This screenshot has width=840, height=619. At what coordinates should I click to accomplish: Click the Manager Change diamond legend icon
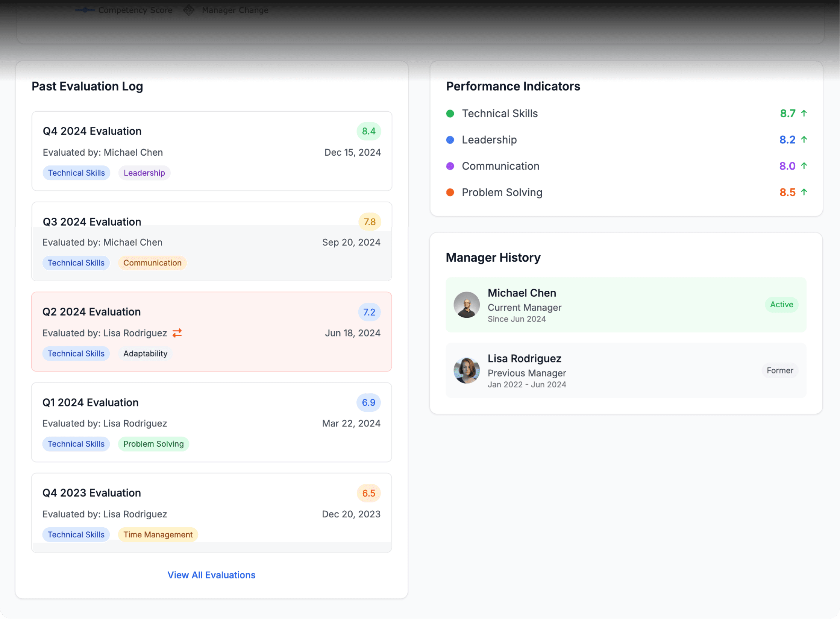tap(189, 10)
